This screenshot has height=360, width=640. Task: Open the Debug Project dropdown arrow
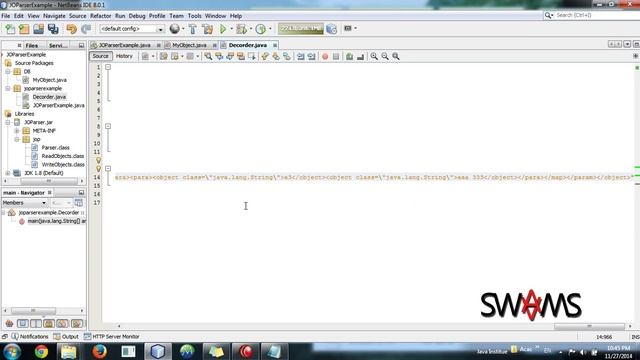click(x=251, y=29)
